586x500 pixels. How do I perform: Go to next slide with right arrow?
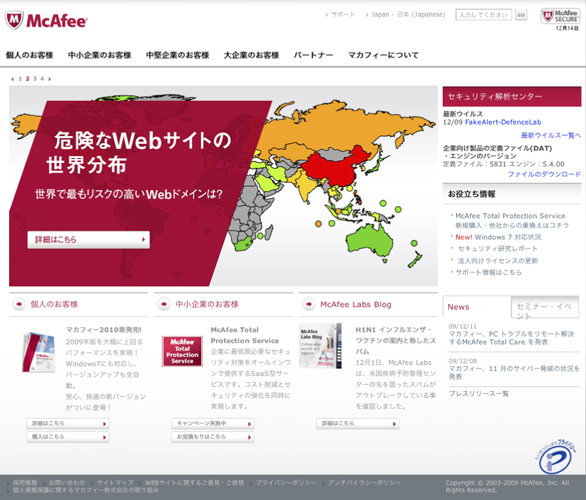pos(49,79)
